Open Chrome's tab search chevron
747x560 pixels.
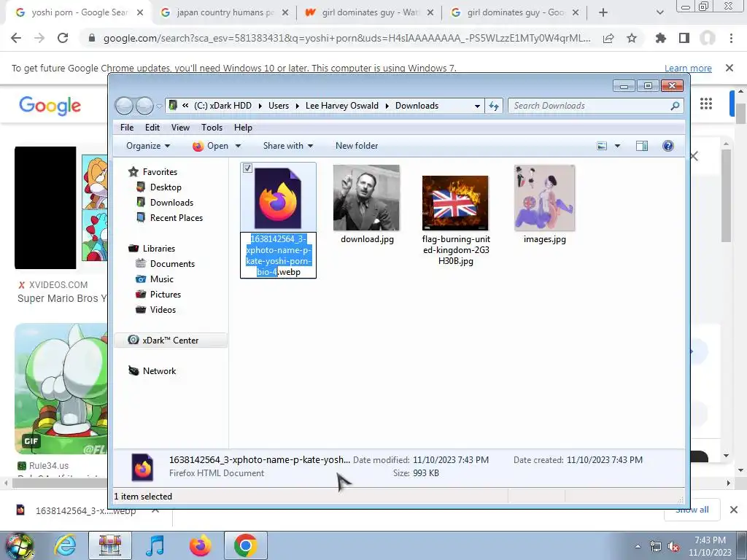pyautogui.click(x=659, y=12)
